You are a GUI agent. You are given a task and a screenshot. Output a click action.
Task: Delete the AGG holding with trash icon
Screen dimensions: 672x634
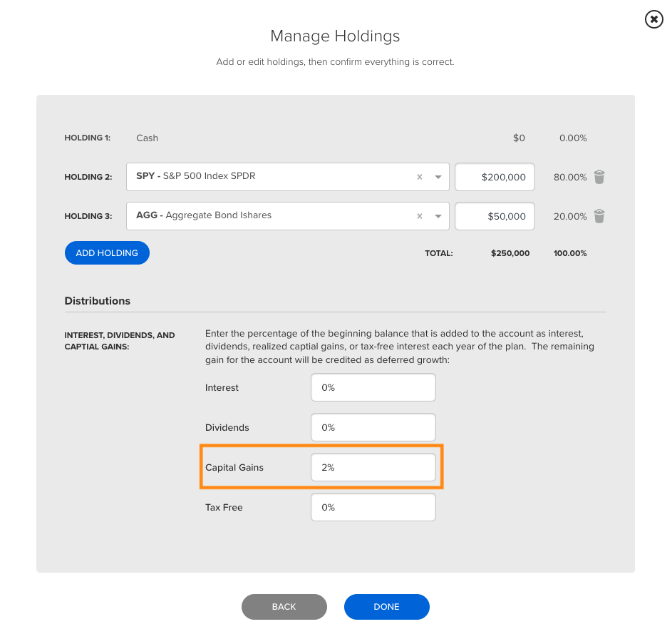(599, 216)
